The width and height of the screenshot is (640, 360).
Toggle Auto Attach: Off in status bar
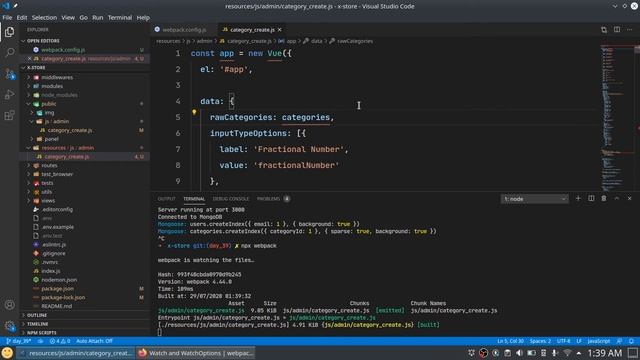(94, 341)
